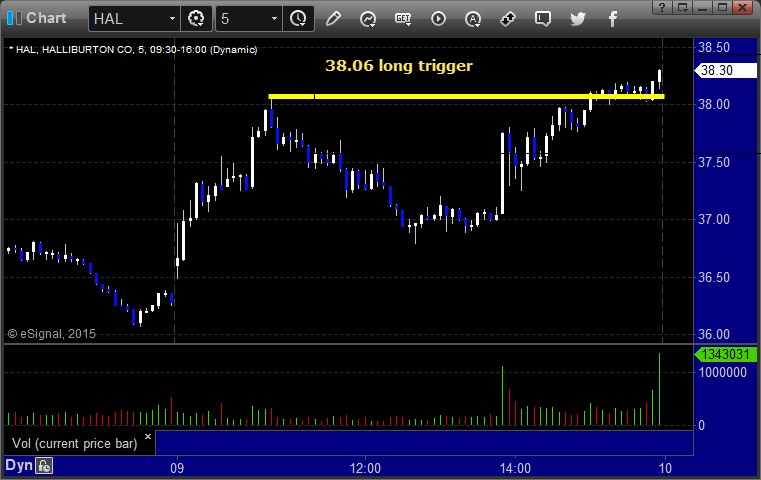
Task: Open the studies chart-line icon menu
Action: [368, 19]
